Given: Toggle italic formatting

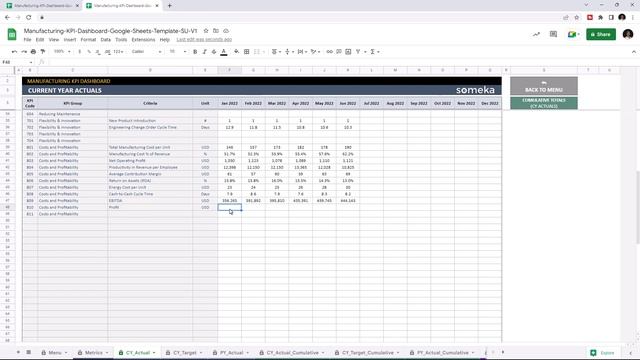Looking at the screenshot, I should coord(204,52).
